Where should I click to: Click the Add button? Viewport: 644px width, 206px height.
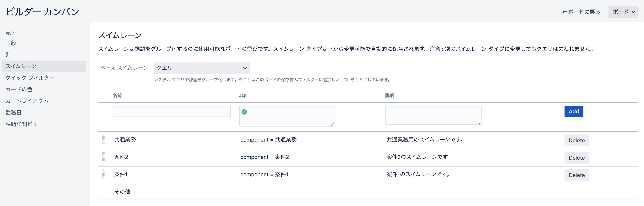click(x=574, y=111)
